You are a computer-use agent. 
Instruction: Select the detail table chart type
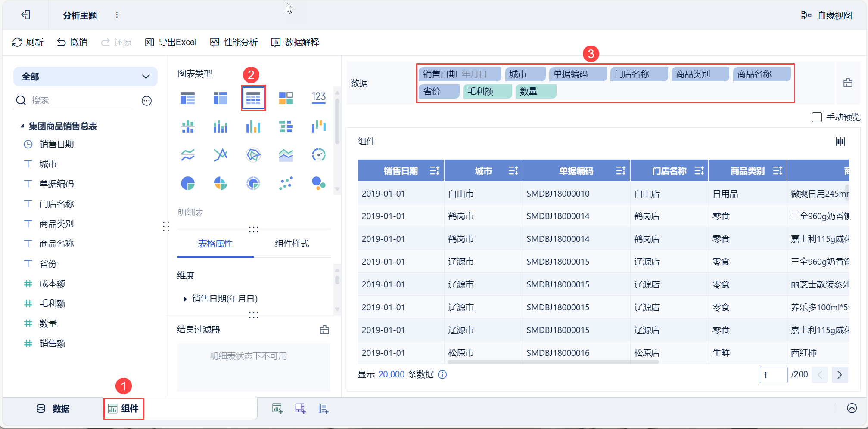(x=253, y=98)
